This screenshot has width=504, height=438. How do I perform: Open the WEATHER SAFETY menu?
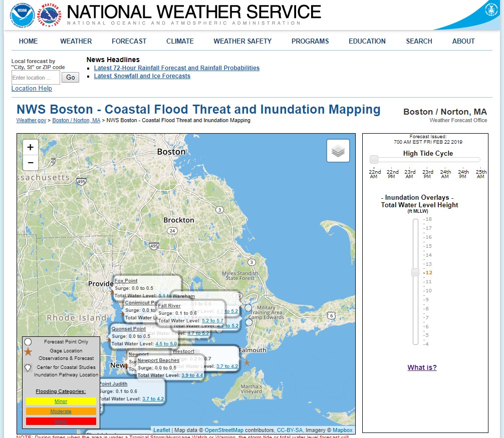tap(242, 41)
